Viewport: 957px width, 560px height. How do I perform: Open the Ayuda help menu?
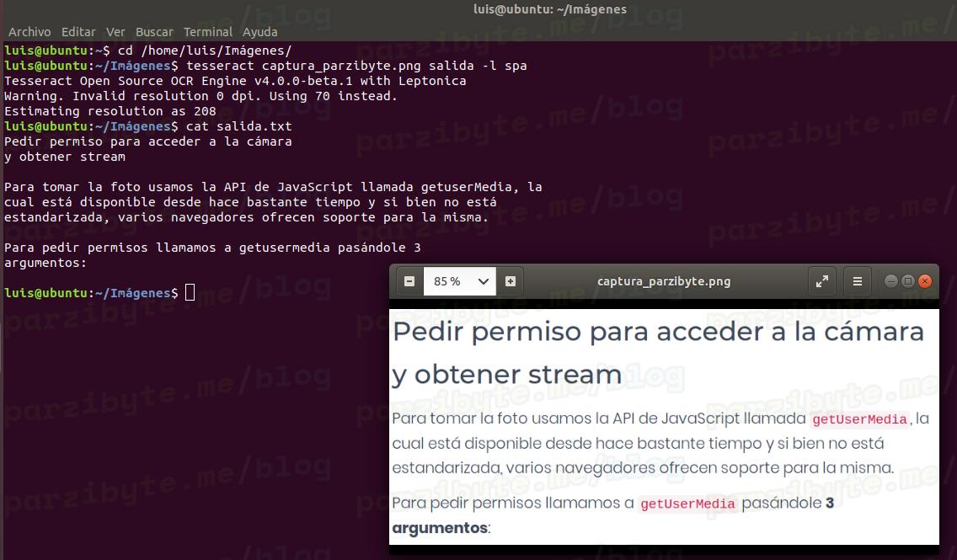pos(260,32)
